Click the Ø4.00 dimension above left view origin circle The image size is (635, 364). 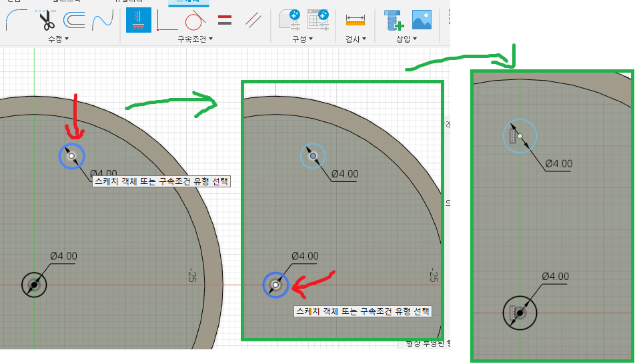tap(63, 256)
